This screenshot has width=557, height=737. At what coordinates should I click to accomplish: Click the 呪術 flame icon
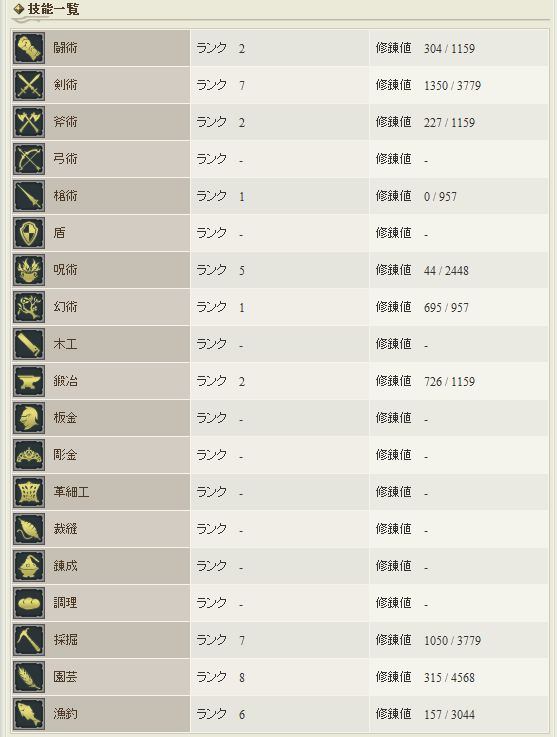pos(29,270)
